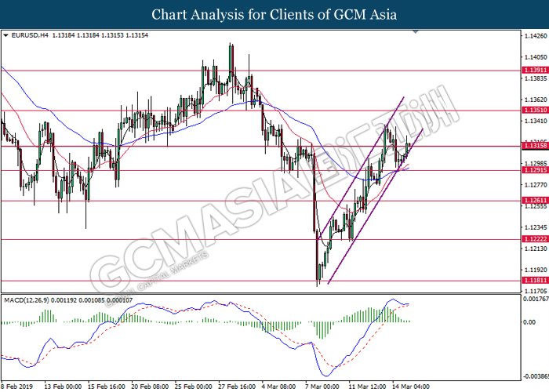The image size is (549, 392).
Task: Click the 20 Feb 08:00 time label
Action: 150,387
